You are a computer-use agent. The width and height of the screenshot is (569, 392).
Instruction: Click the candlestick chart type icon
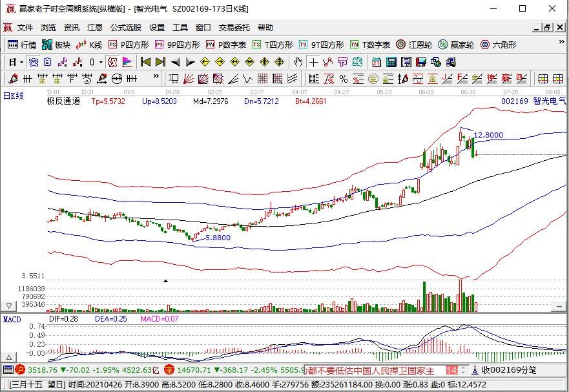[92, 62]
